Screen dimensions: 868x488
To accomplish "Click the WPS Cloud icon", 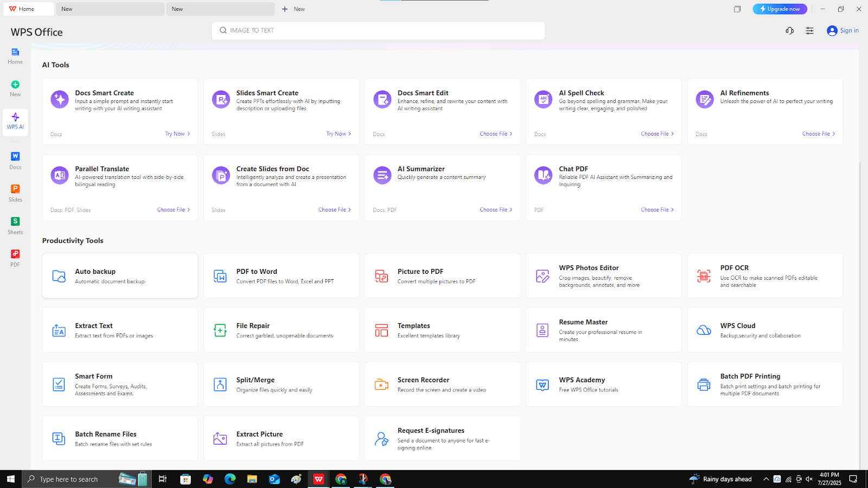I will [x=704, y=330].
